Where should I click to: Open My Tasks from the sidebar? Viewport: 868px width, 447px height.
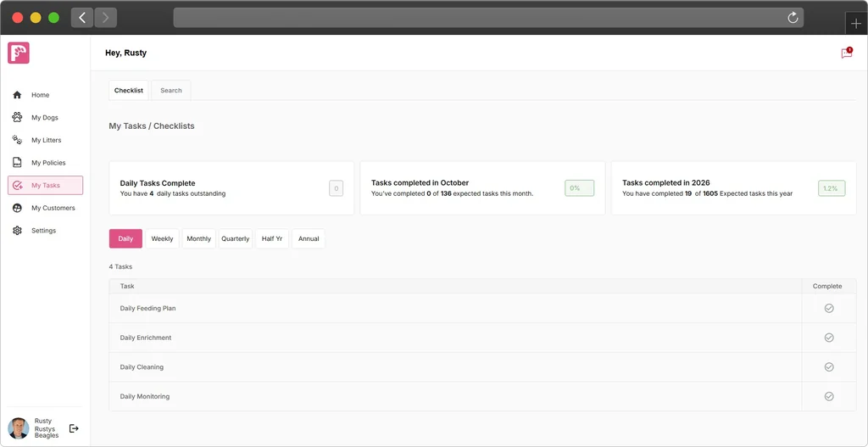pos(46,185)
